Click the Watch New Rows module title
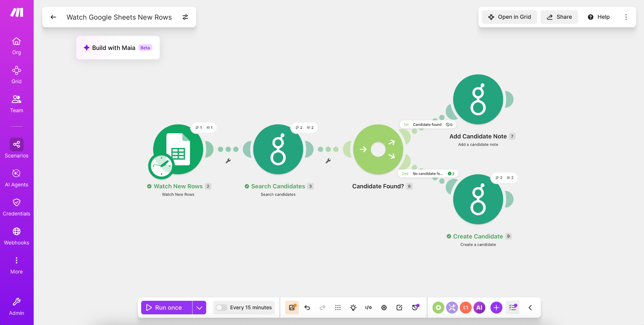644x325 pixels. tap(178, 186)
